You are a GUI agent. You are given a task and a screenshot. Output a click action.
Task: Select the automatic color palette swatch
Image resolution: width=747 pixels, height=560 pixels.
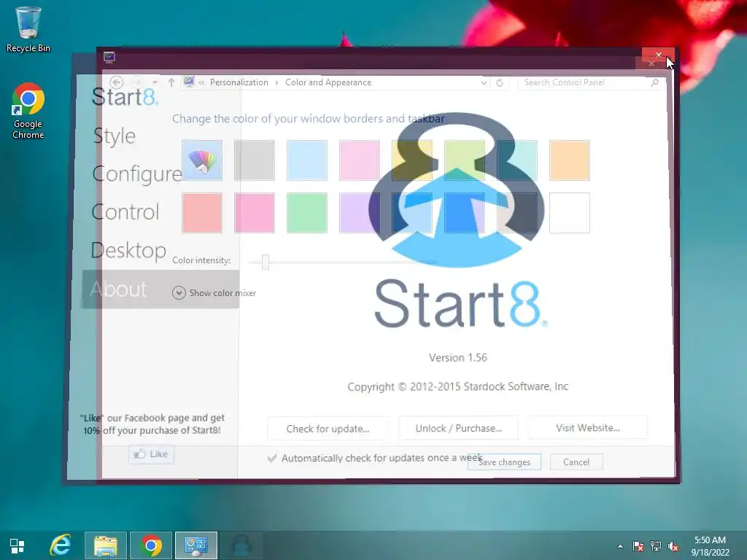tap(202, 160)
